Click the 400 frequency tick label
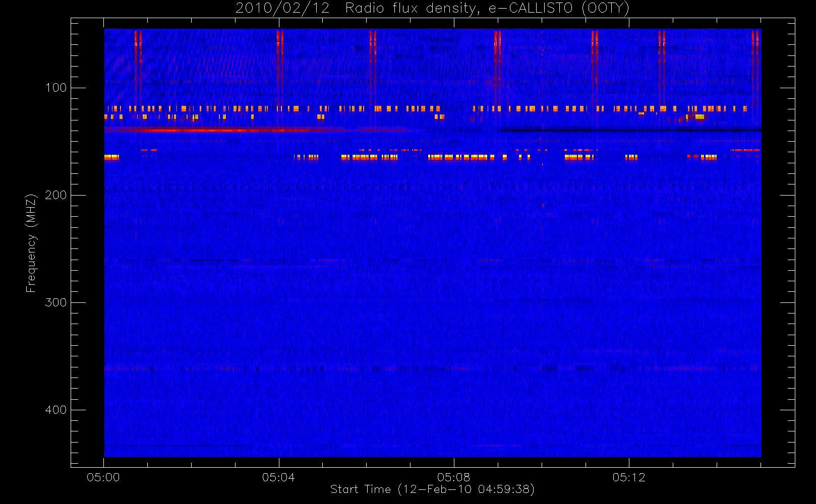The width and height of the screenshot is (816, 504). tap(56, 410)
